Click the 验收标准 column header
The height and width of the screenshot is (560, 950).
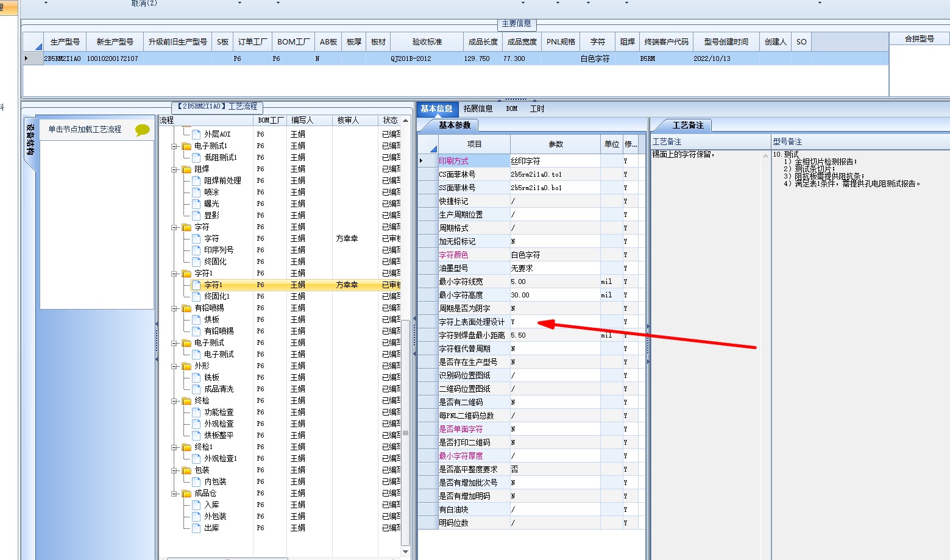(427, 41)
